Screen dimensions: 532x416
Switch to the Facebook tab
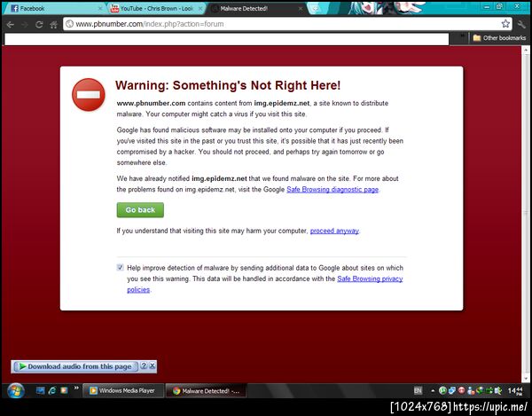click(x=54, y=9)
